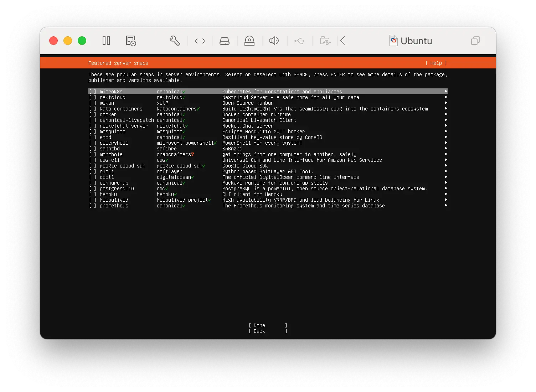Screen dimensions: 536x392
Task: Expand details arrow for etcd row
Action: (x=446, y=137)
